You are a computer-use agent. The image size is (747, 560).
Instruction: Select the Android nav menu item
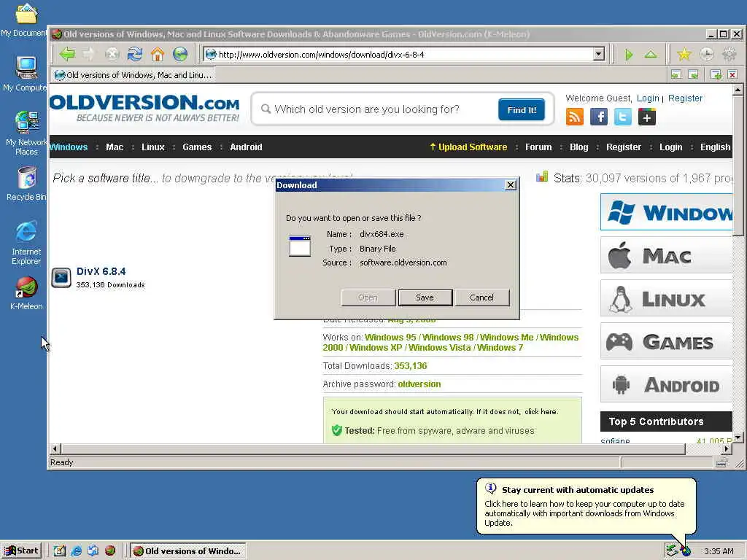click(x=246, y=147)
